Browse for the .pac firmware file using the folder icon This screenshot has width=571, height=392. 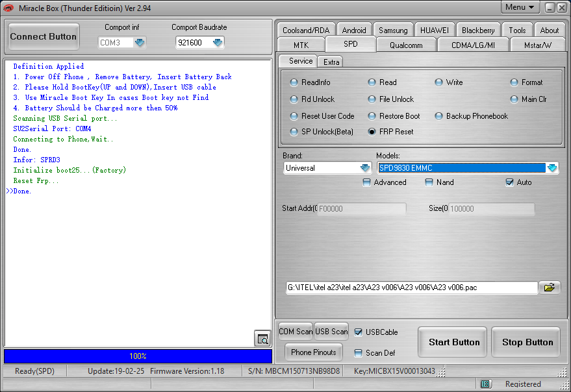(549, 287)
